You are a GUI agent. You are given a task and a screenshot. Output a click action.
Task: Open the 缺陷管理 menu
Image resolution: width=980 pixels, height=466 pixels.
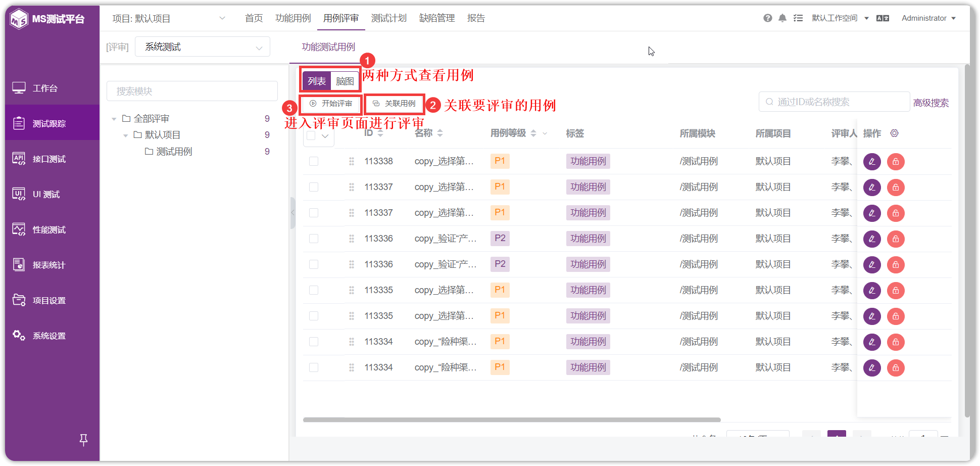click(x=437, y=18)
